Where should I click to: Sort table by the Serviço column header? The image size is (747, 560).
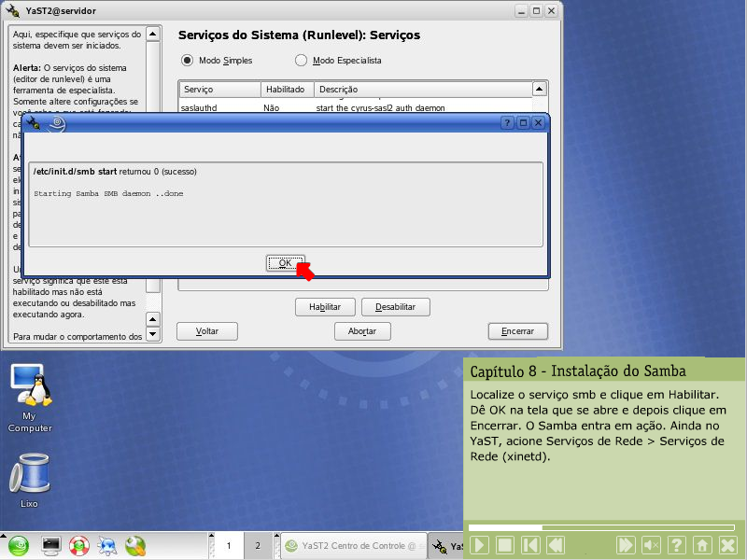[219, 90]
